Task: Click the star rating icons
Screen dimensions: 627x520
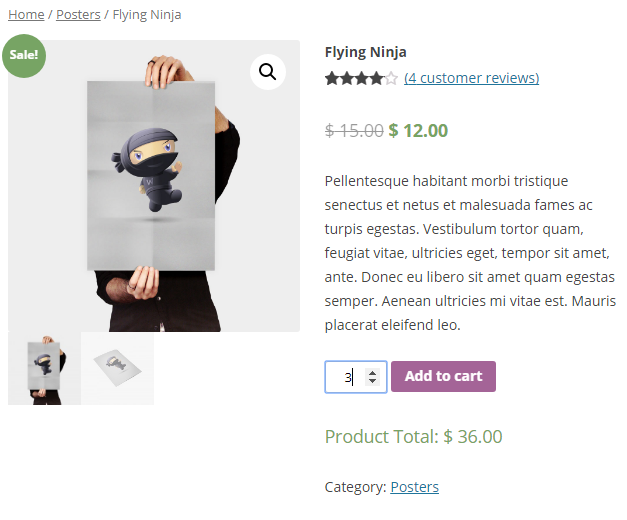Action: point(361,78)
